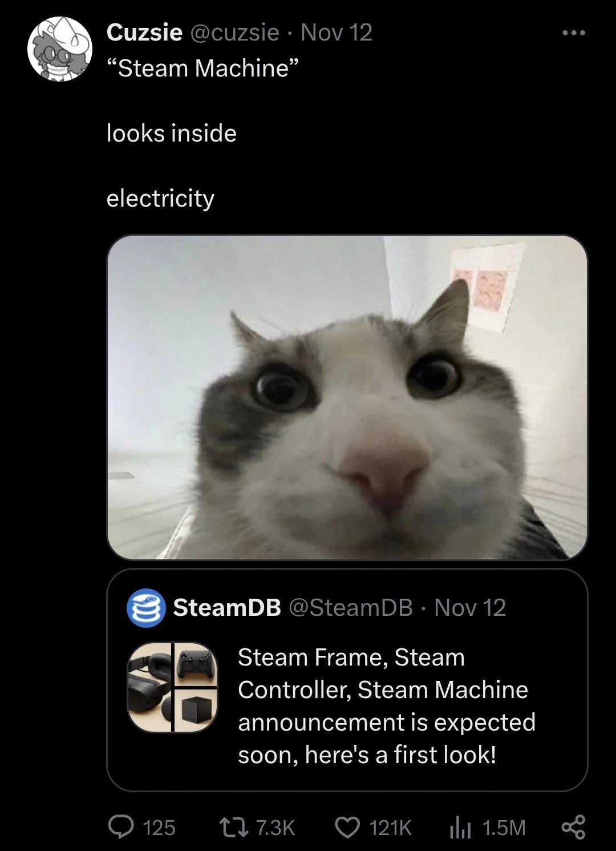Viewport: 616px width, 851px height.
Task: Open the SteamDB logo avatar
Action: pos(145,608)
